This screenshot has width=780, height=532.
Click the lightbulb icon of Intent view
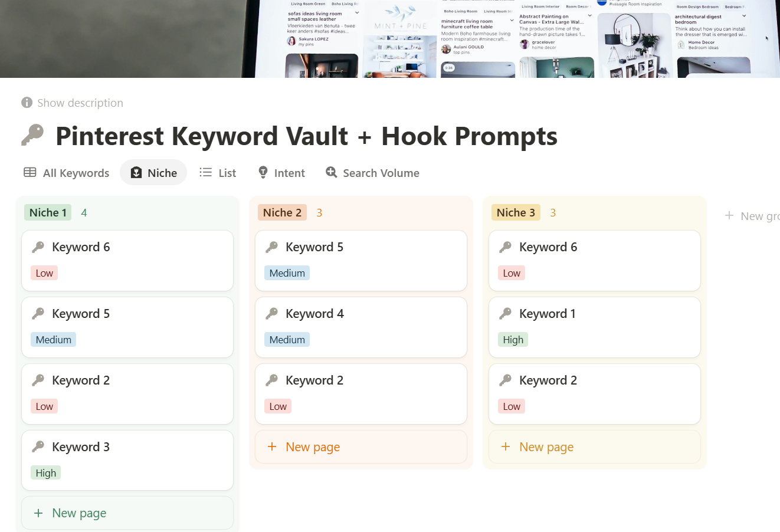pyautogui.click(x=263, y=172)
